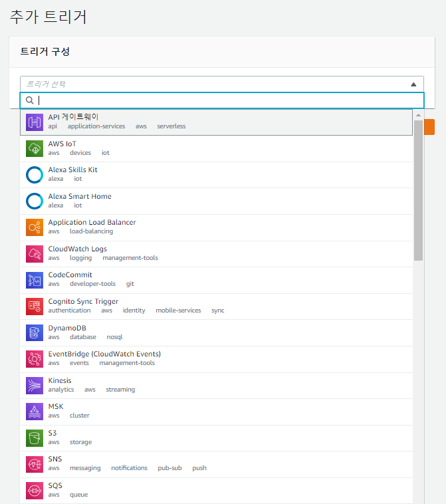This screenshot has width=446, height=504.
Task: Select S3 trigger option
Action: [216, 438]
